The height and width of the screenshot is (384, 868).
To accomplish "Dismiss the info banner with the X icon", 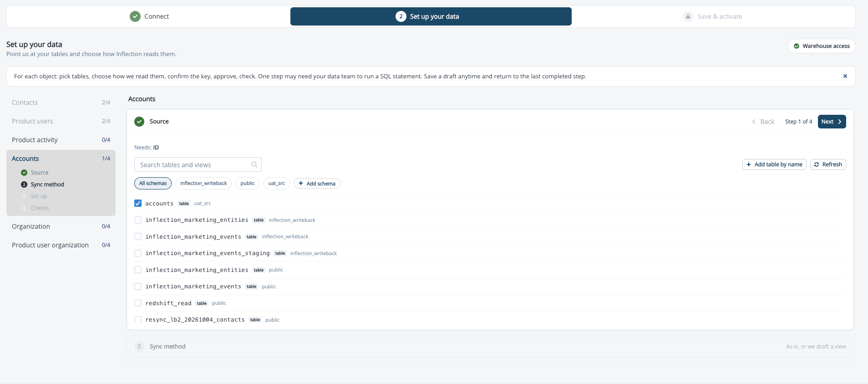I will click(x=845, y=76).
